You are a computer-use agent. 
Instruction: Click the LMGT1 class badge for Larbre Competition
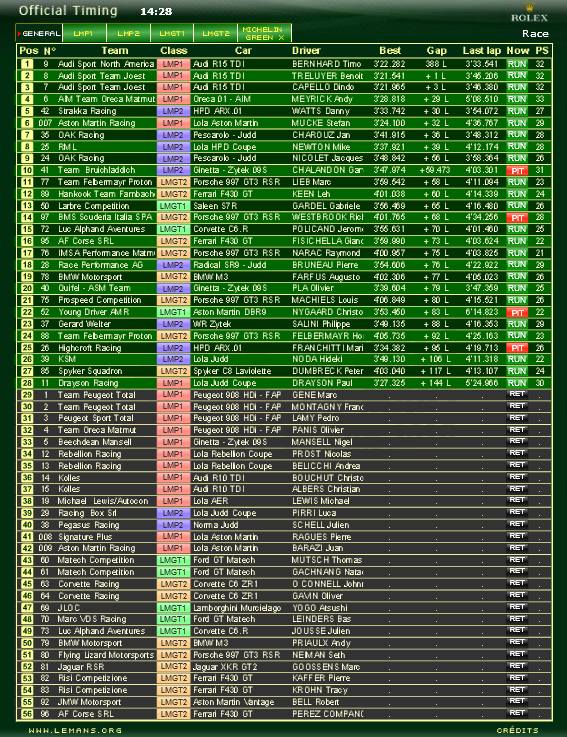point(173,206)
